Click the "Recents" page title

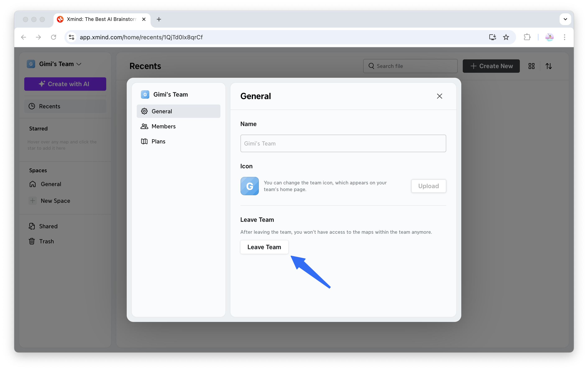tap(145, 66)
